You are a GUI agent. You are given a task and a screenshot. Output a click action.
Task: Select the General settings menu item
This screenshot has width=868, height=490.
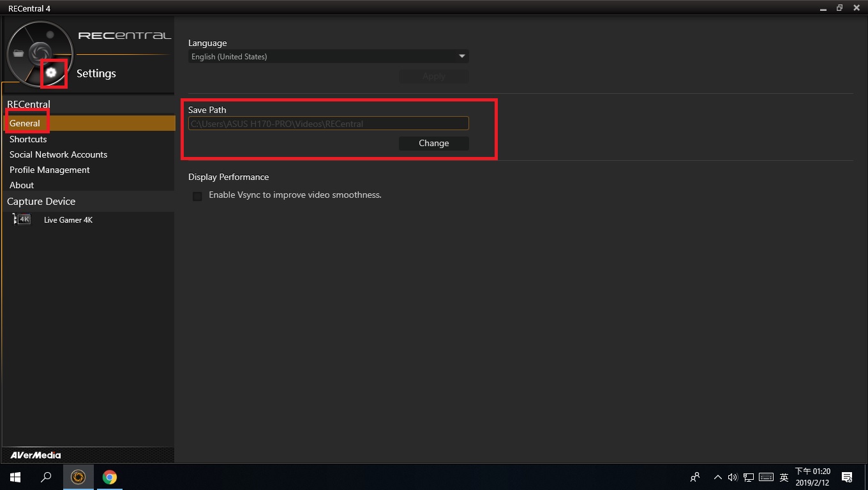[88, 123]
